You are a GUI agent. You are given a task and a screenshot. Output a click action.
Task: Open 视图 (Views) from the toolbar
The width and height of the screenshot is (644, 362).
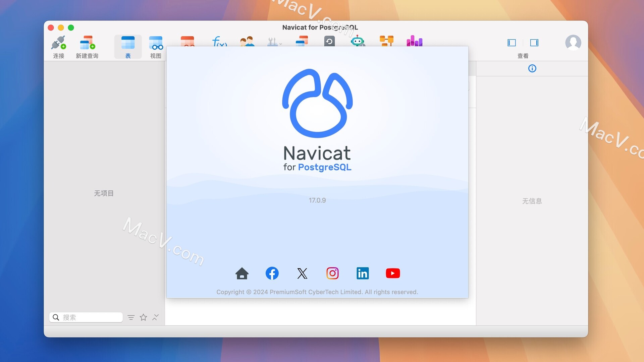pyautogui.click(x=155, y=46)
